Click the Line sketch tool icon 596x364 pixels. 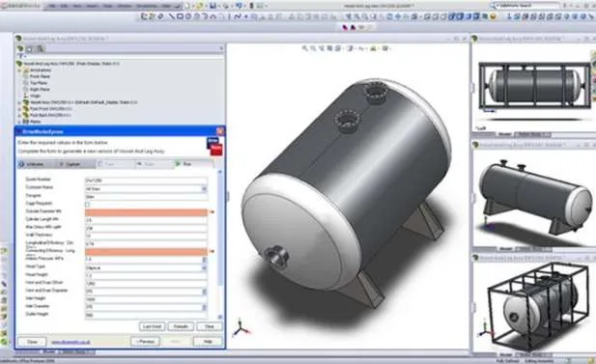tap(172, 16)
